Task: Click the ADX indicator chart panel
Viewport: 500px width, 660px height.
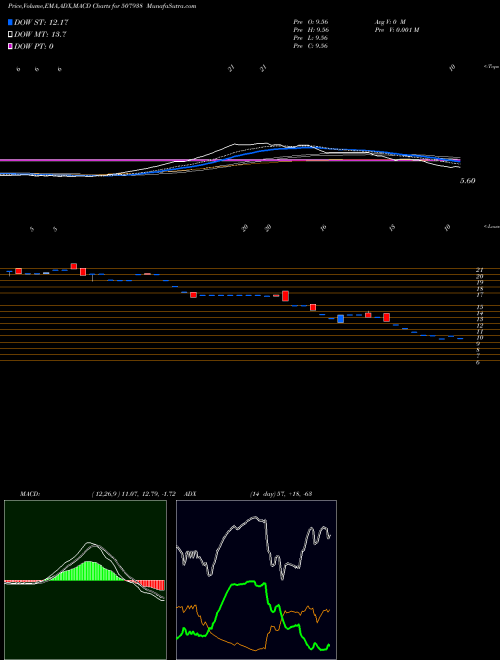Action: click(x=256, y=580)
